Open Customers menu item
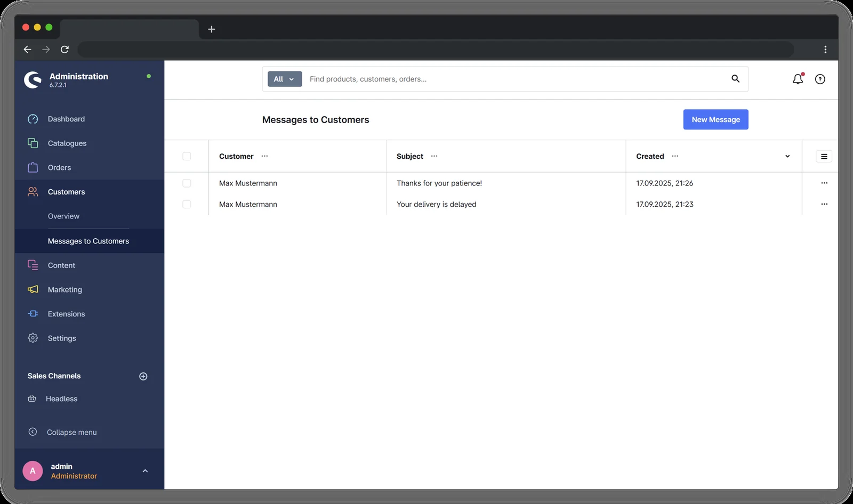Viewport: 853px width, 504px height. [66, 192]
